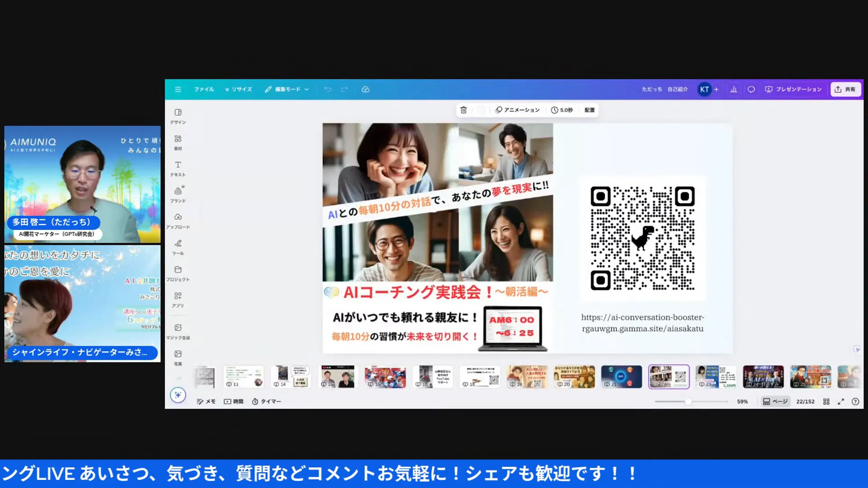Select page thumbnail 16
868x488 pixels.
coord(385,377)
